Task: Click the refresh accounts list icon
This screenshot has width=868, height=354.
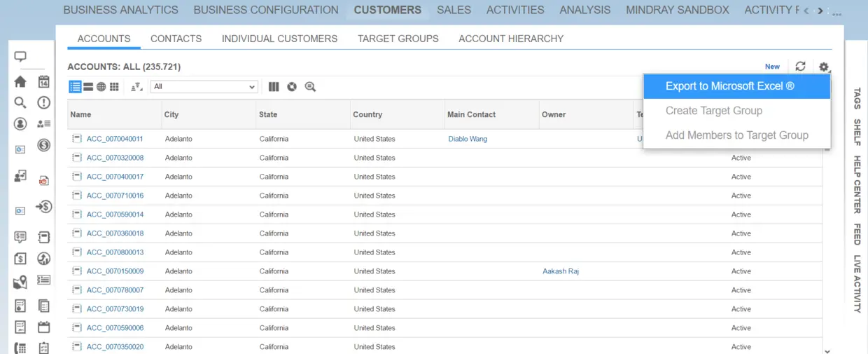Action: coord(801,67)
